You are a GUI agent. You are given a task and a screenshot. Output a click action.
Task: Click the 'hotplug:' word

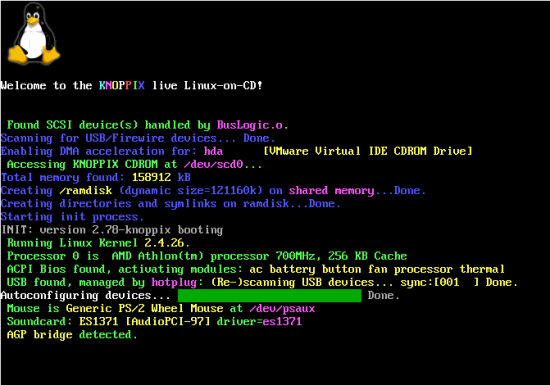tap(177, 283)
